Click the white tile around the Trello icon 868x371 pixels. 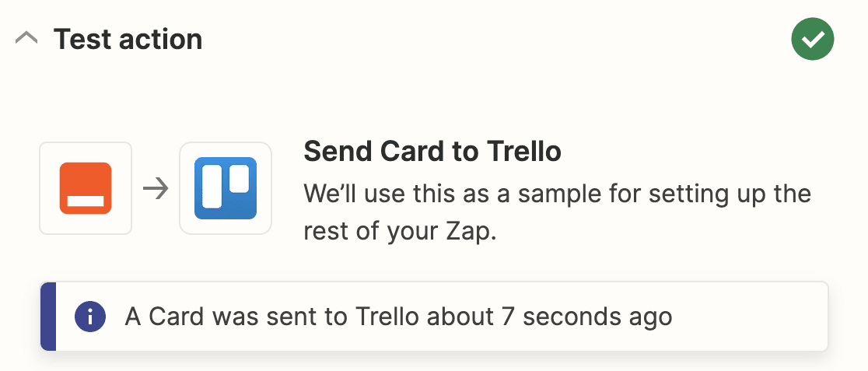(x=226, y=188)
